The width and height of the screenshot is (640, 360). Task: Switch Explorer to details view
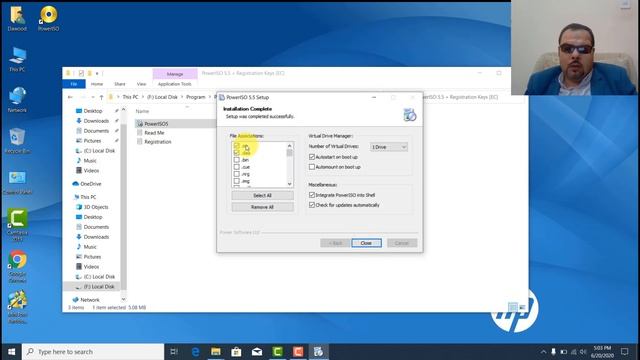click(x=513, y=307)
